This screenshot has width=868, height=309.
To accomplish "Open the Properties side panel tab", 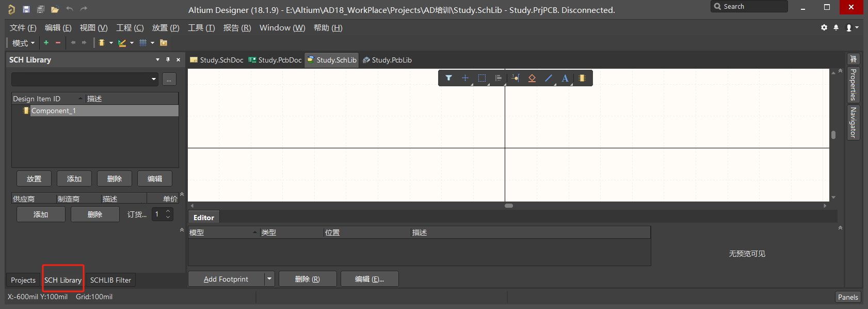I will [853, 84].
